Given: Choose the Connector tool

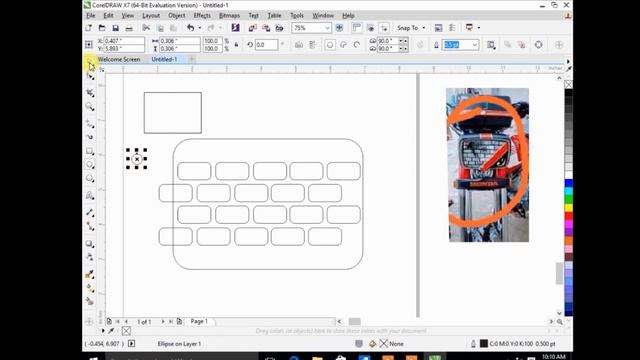Looking at the screenshot, I should coord(90,226).
